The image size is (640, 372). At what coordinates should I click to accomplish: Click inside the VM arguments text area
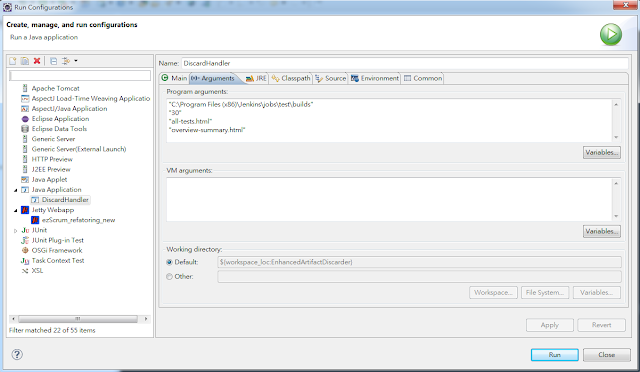pos(389,199)
